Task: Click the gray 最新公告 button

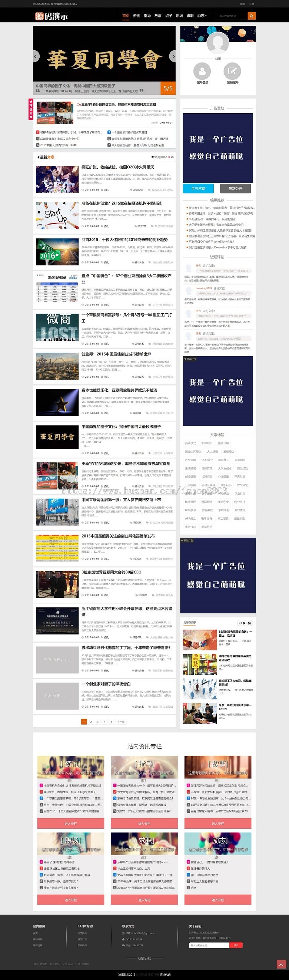Action: [235, 188]
